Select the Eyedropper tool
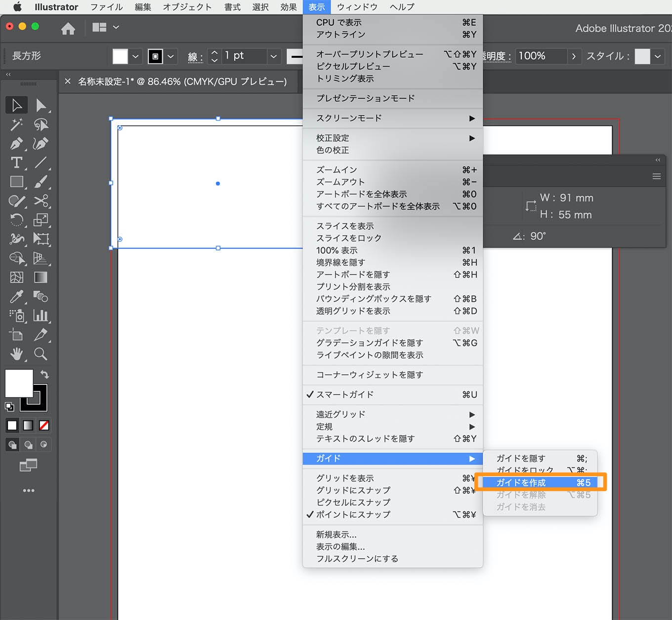The height and width of the screenshot is (620, 672). [x=17, y=296]
